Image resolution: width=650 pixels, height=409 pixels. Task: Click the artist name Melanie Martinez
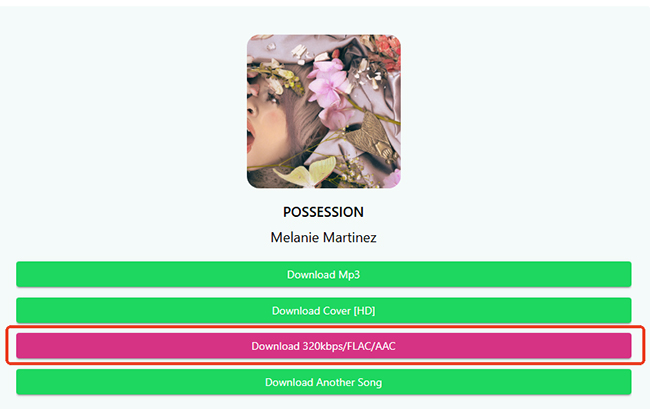point(323,238)
